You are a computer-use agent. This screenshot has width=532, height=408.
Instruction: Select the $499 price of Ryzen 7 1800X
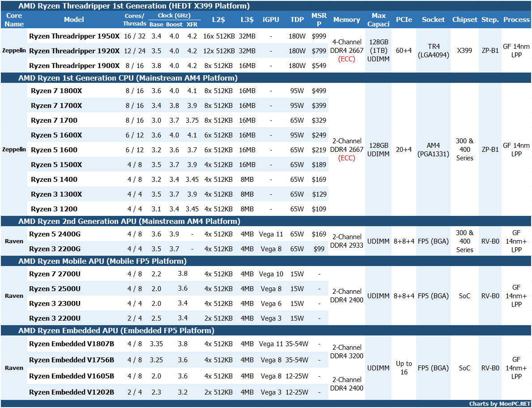319,91
